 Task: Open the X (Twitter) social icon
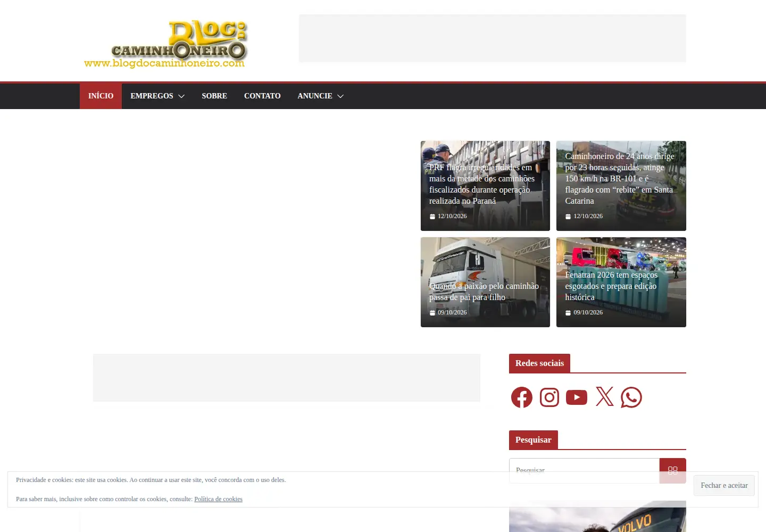click(604, 397)
